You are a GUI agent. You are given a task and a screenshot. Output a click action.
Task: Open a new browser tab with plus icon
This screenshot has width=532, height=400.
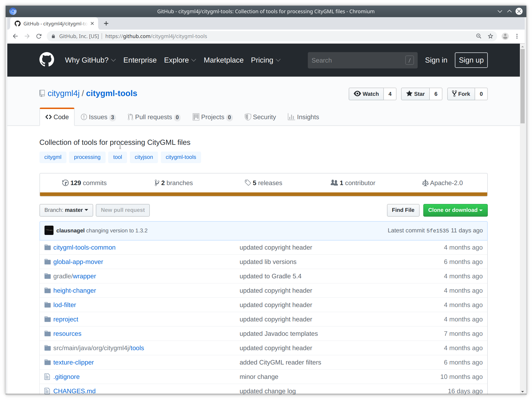pos(106,24)
